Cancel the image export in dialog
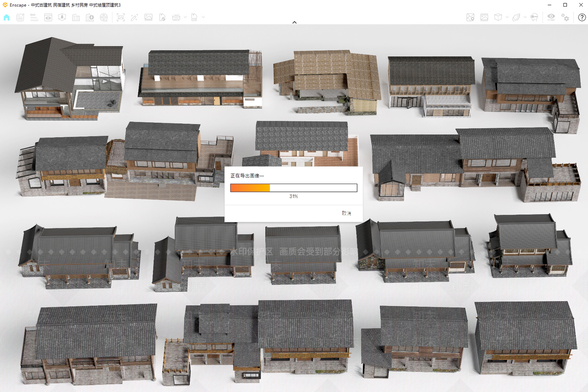The height and width of the screenshot is (392, 588). [x=347, y=213]
